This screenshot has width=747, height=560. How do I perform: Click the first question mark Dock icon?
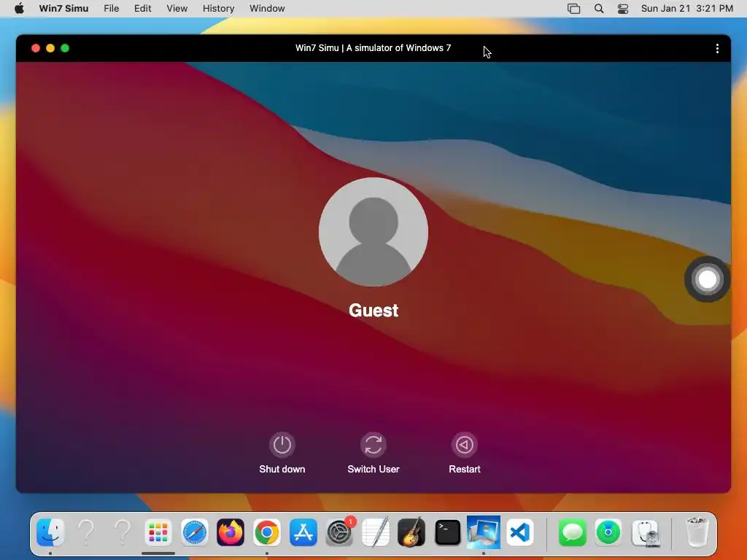click(86, 532)
